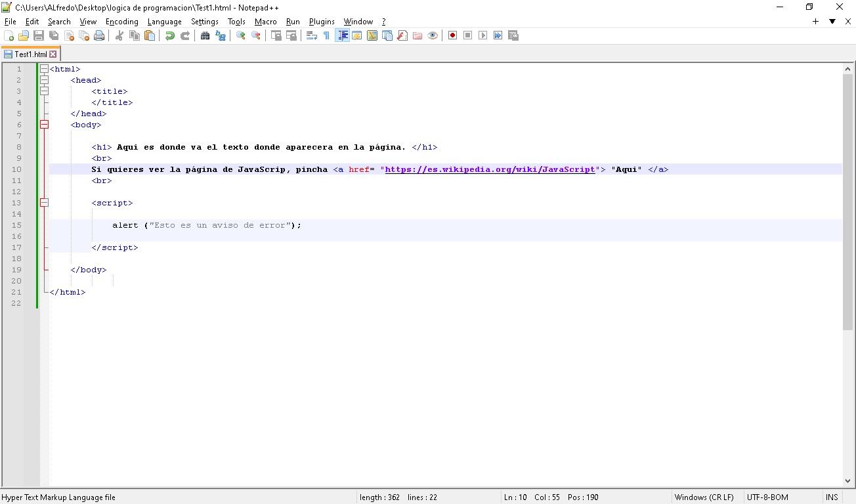Viewport: 856px width, 504px height.
Task: Toggle INS insert mode in status bar
Action: point(832,497)
